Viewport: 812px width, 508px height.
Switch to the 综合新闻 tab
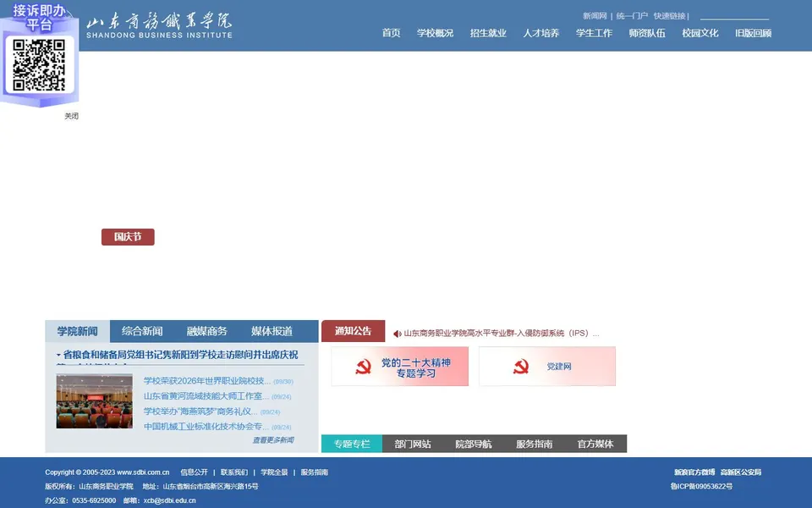point(142,331)
